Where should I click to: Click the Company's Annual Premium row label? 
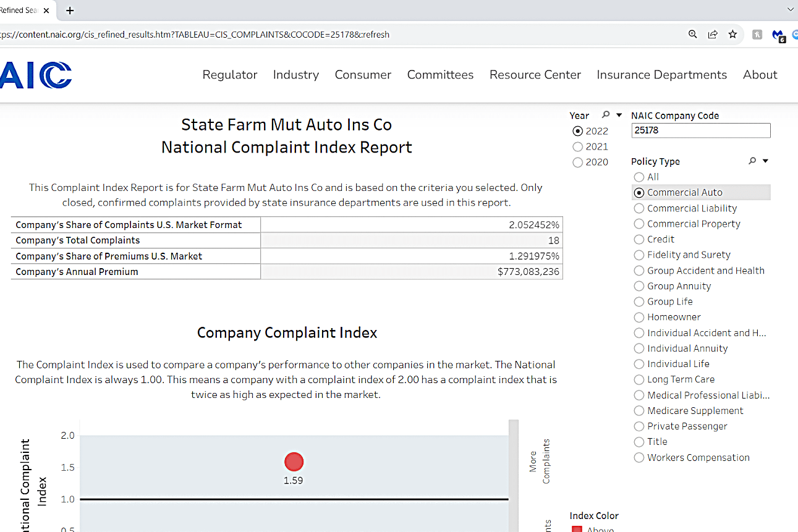pyautogui.click(x=77, y=271)
